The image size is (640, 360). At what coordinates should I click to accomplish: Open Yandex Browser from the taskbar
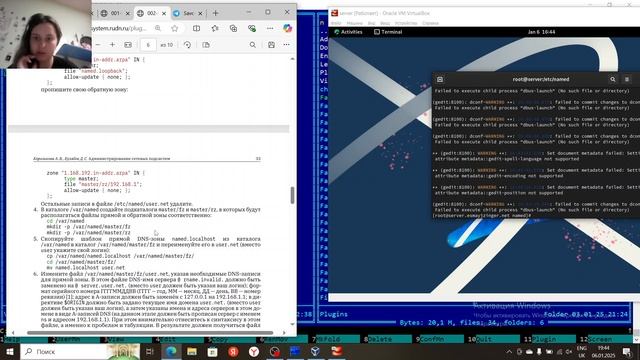click(254, 351)
